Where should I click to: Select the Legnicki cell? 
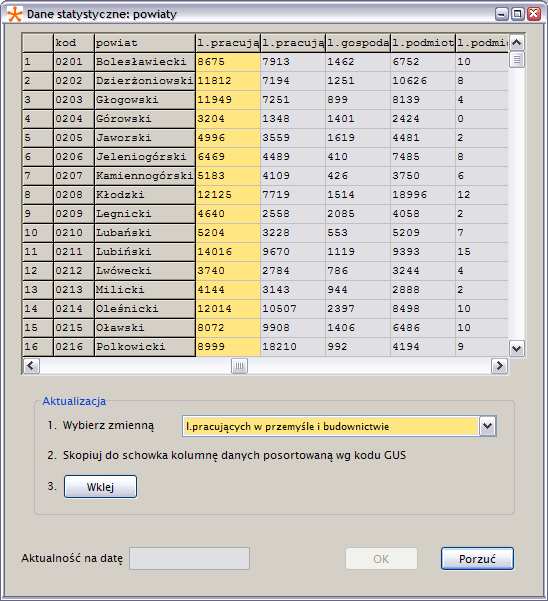click(x=145, y=213)
